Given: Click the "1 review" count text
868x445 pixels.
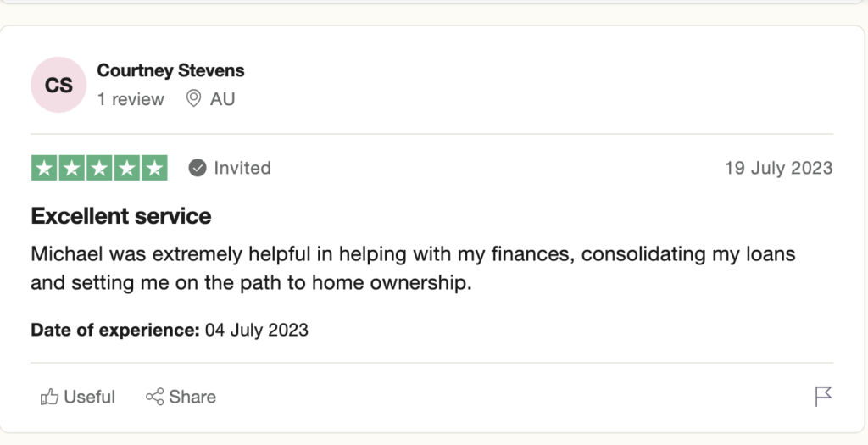Looking at the screenshot, I should pos(131,99).
